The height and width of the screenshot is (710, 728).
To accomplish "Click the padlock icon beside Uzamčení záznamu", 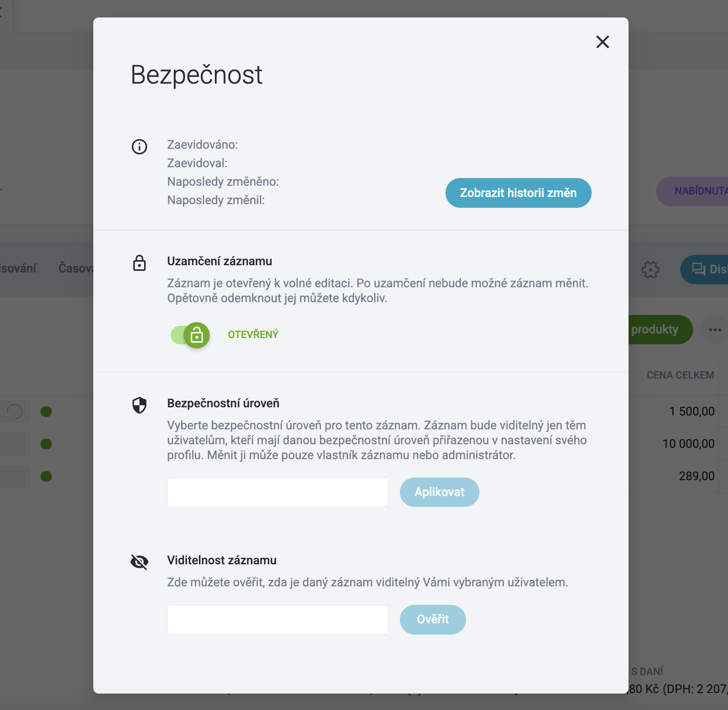I will [139, 263].
